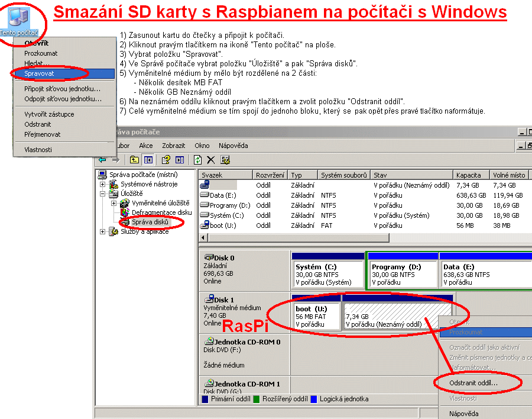Sort by the Volné místo column header
The image size is (532, 419).
[510, 175]
